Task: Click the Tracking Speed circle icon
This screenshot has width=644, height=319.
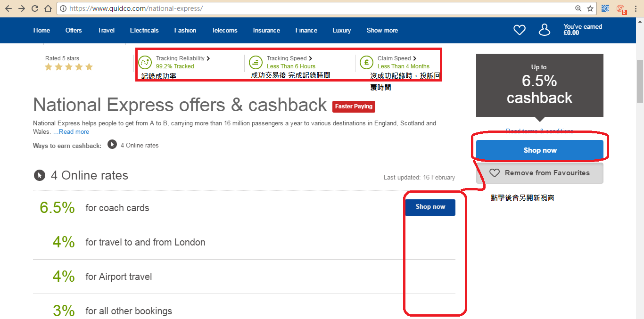Action: tap(256, 62)
